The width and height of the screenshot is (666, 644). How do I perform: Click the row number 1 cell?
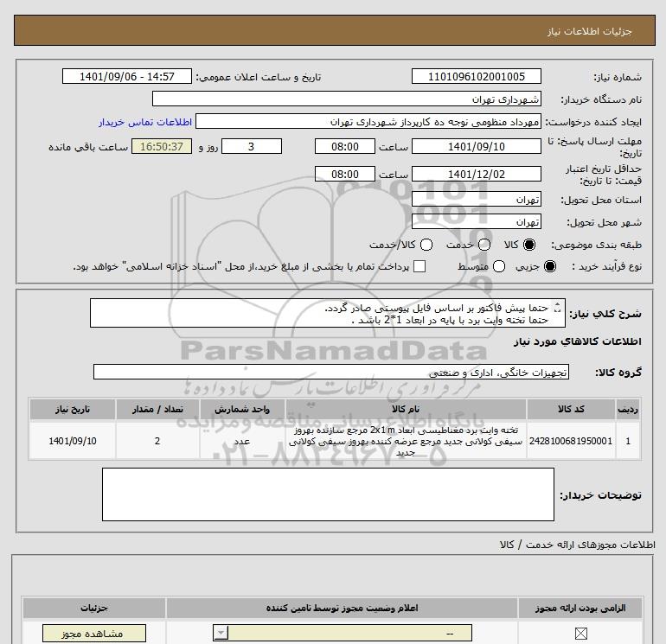(628, 441)
